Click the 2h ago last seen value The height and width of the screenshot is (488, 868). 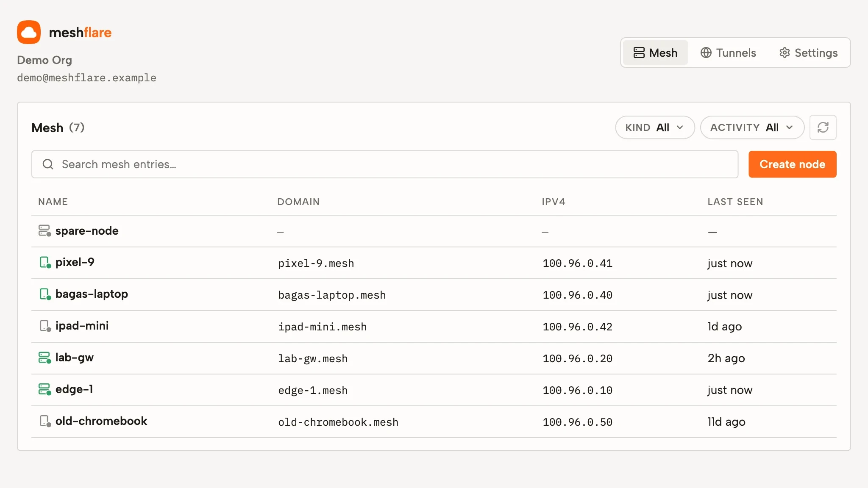[726, 358]
